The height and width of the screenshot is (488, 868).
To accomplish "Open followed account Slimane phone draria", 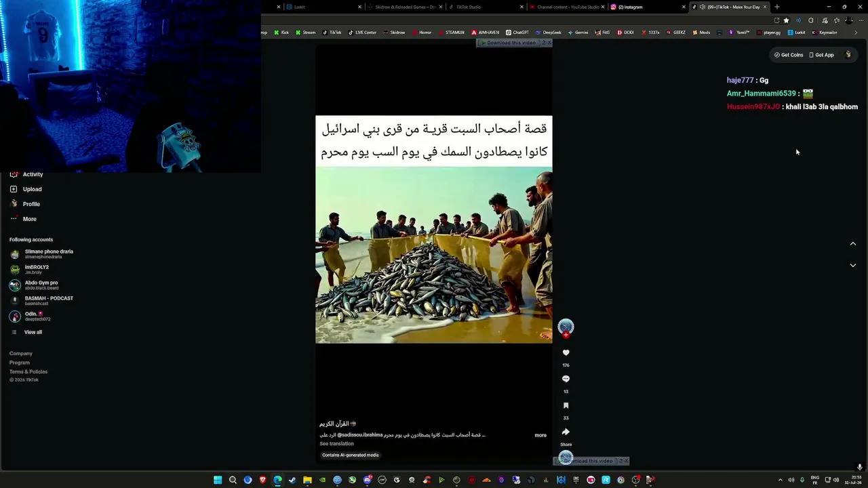I will coord(42,254).
